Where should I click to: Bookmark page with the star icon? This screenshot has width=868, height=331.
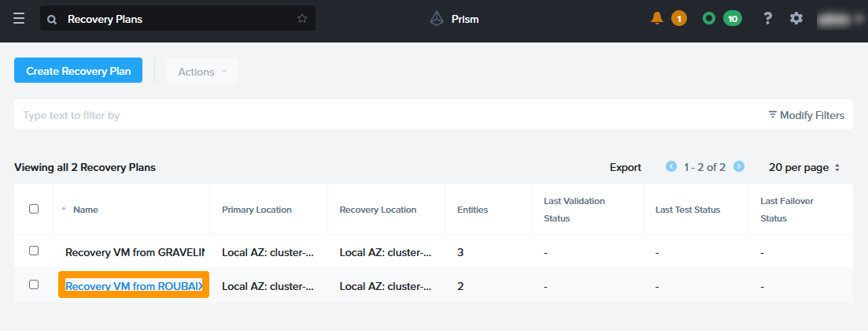pyautogui.click(x=302, y=19)
